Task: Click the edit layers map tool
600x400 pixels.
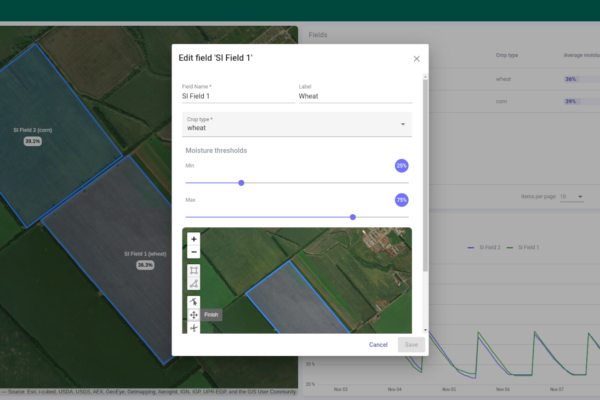Action: tap(194, 302)
